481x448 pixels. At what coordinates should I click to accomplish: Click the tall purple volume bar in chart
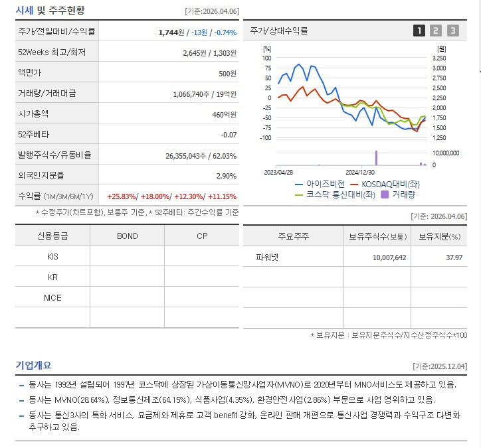(377, 158)
